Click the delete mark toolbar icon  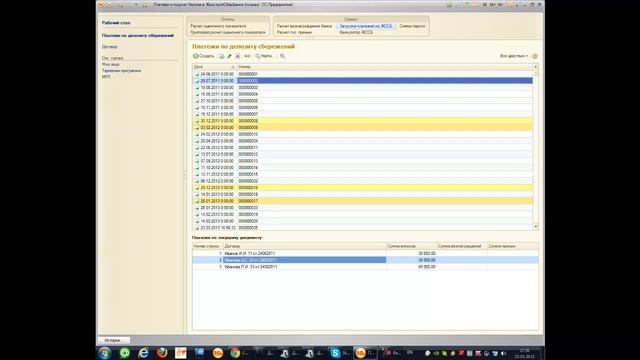coord(238,56)
